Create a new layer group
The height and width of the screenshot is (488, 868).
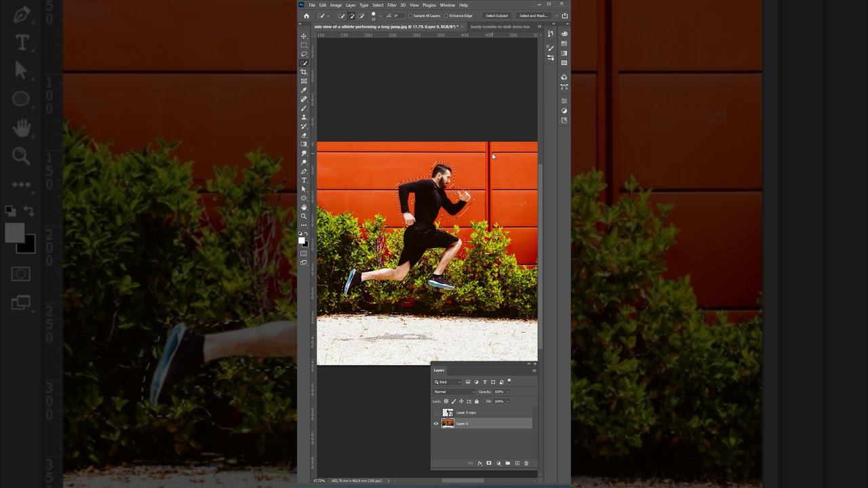(507, 464)
